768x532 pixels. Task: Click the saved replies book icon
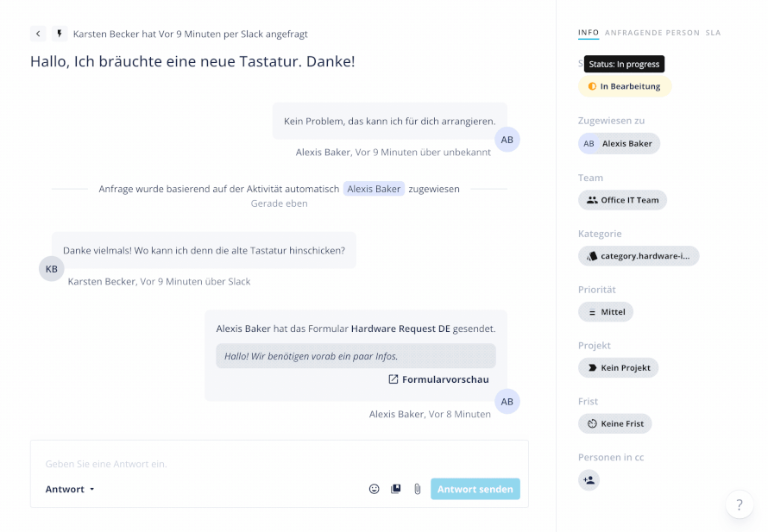[396, 489]
